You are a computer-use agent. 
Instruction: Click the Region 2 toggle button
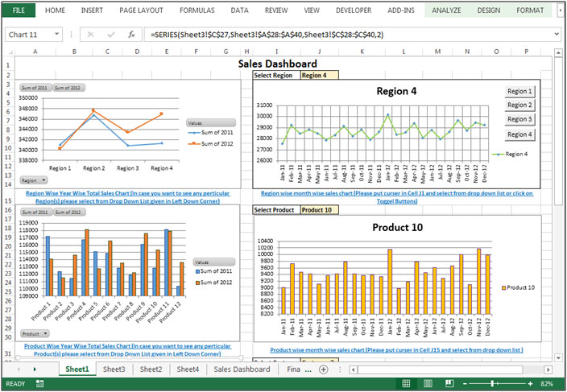click(519, 105)
